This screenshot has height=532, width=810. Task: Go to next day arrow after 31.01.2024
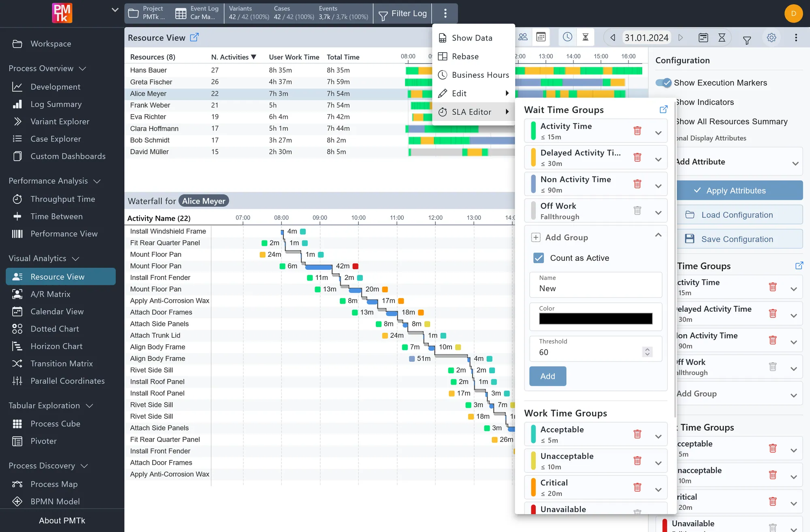pos(680,38)
